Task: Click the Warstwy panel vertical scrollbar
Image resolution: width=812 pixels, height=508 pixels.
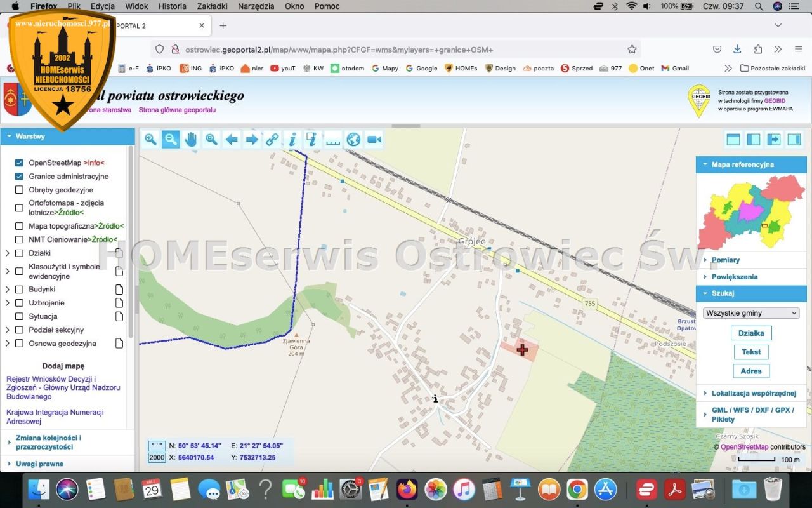Action: [x=131, y=241]
